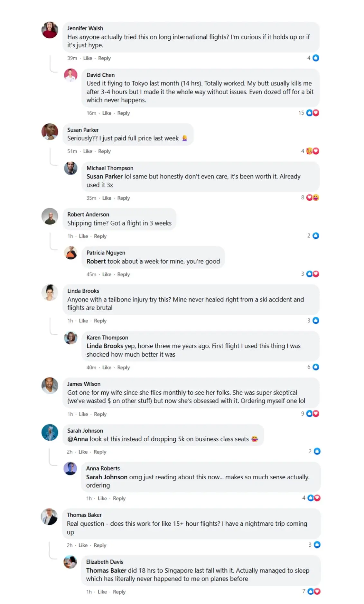Click Susan Parker mention in Michael's reply
Image resolution: width=364 pixels, height=604 pixels.
point(105,177)
